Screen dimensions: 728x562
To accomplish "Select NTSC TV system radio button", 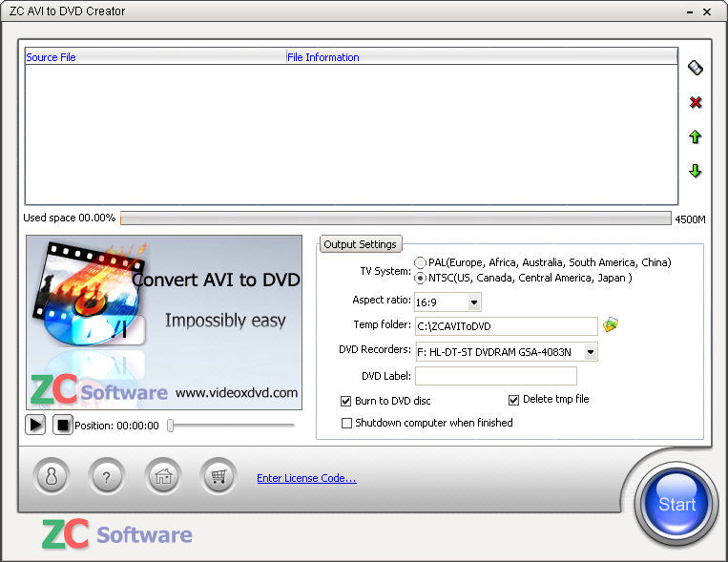I will point(420,279).
